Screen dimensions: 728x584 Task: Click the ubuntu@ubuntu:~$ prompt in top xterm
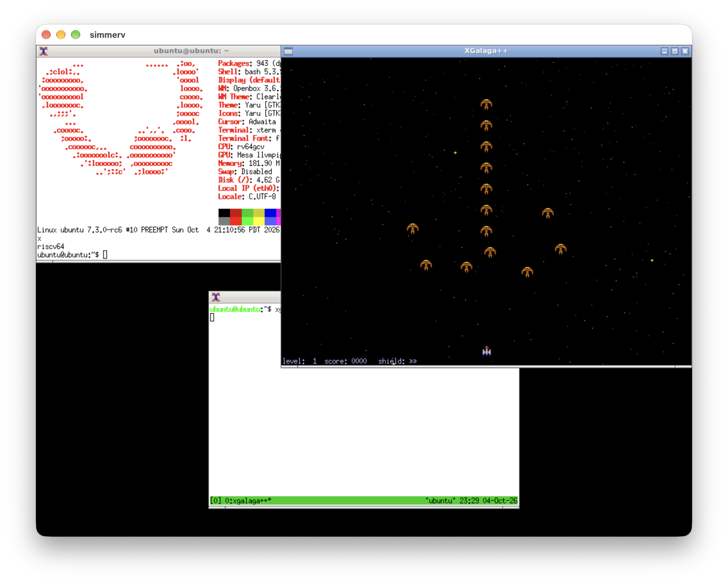(68, 255)
